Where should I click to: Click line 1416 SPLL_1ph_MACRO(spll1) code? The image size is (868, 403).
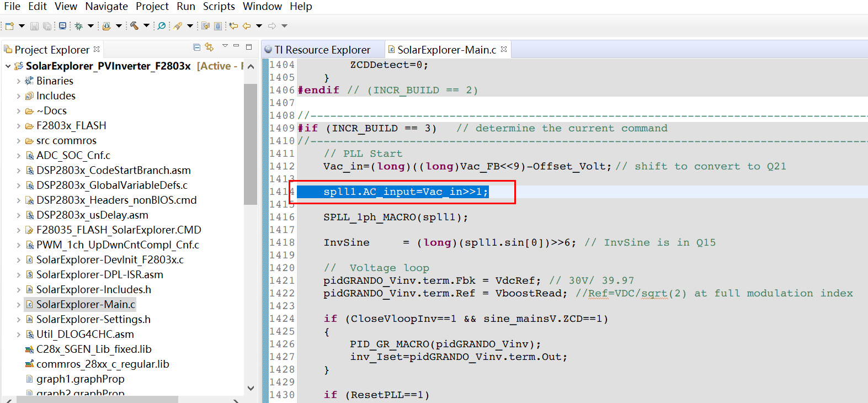pos(396,218)
